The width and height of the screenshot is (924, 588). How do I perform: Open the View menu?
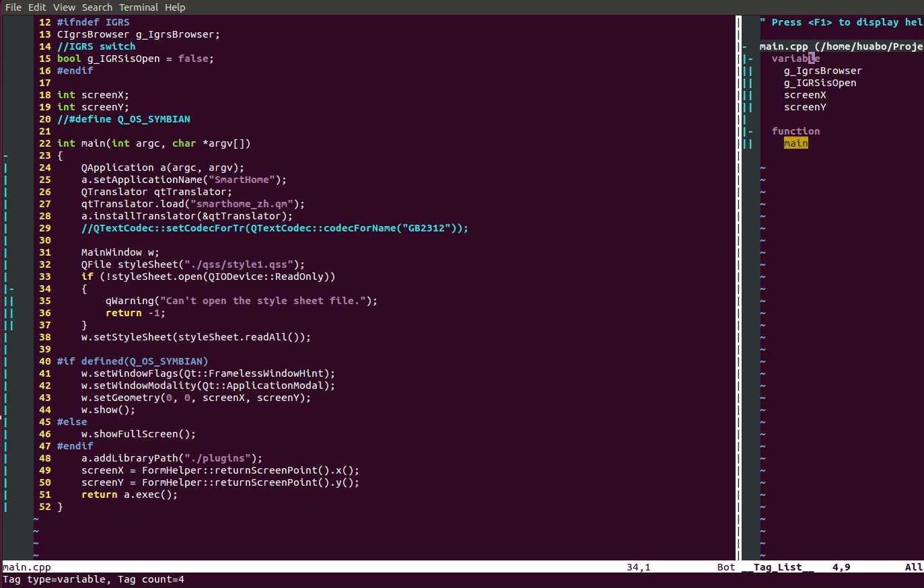tap(64, 7)
